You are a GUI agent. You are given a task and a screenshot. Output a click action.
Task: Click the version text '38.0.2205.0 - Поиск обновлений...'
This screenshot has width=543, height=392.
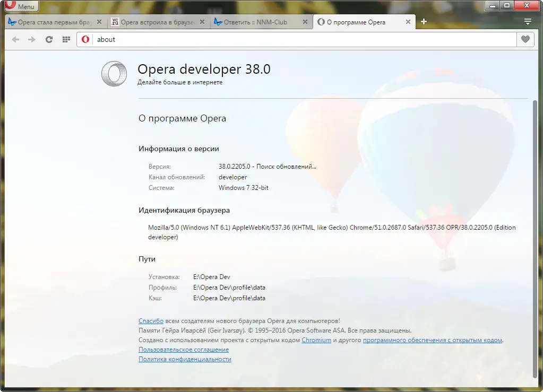point(268,167)
